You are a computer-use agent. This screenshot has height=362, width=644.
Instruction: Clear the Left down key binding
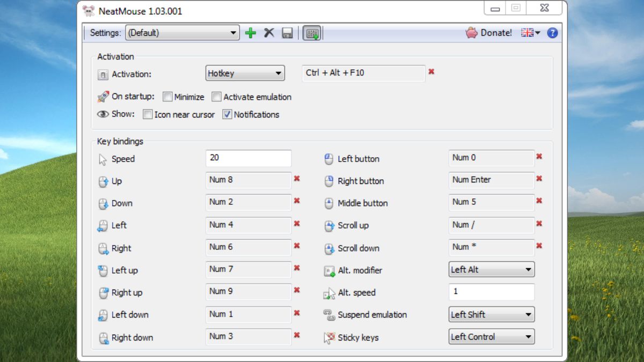pyautogui.click(x=297, y=313)
